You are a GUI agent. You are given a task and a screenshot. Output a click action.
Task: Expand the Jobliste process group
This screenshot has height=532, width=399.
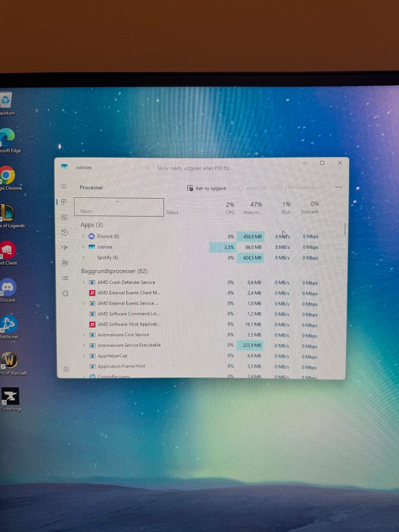tap(83, 247)
